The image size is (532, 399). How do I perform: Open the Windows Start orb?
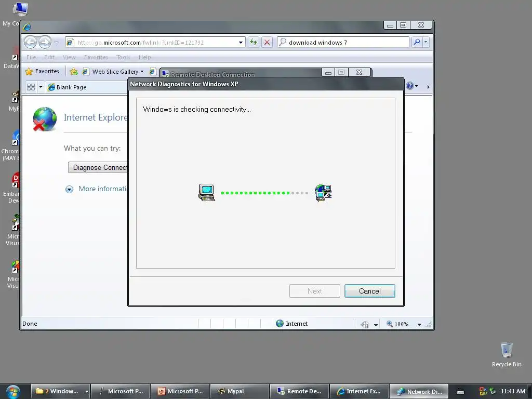point(13,392)
